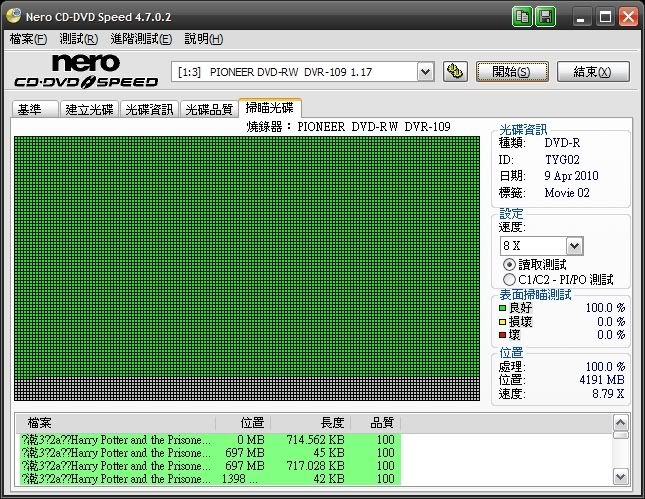Click the current speed value 8.79 X
Screen dimensions: 645x499
tap(608, 394)
